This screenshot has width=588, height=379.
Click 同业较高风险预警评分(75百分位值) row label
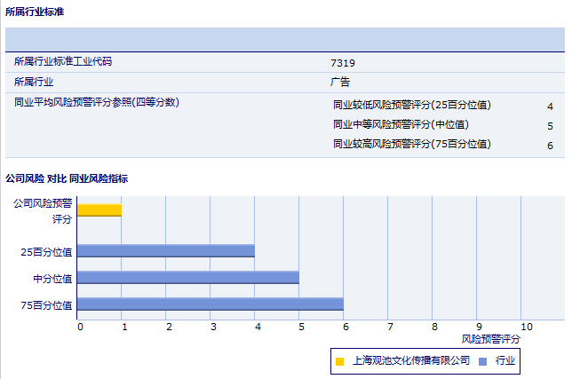pos(412,144)
